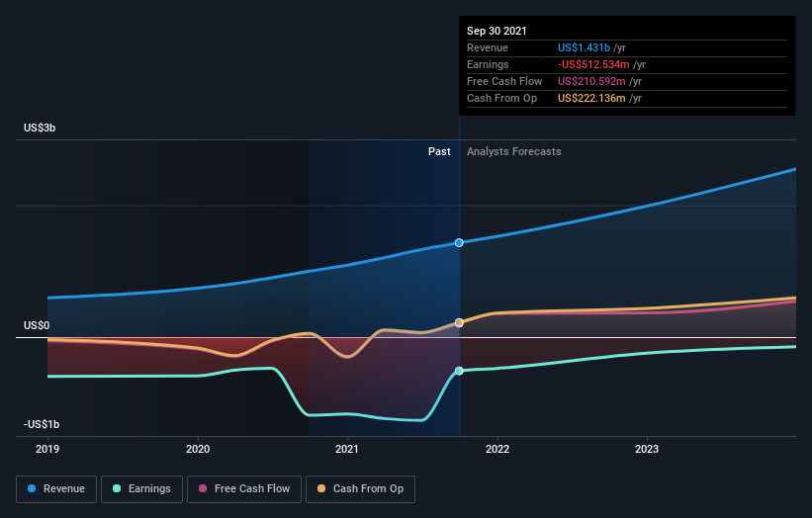Click the -US$1b y-axis label
Viewport: 812px width, 518px height.
click(x=42, y=424)
